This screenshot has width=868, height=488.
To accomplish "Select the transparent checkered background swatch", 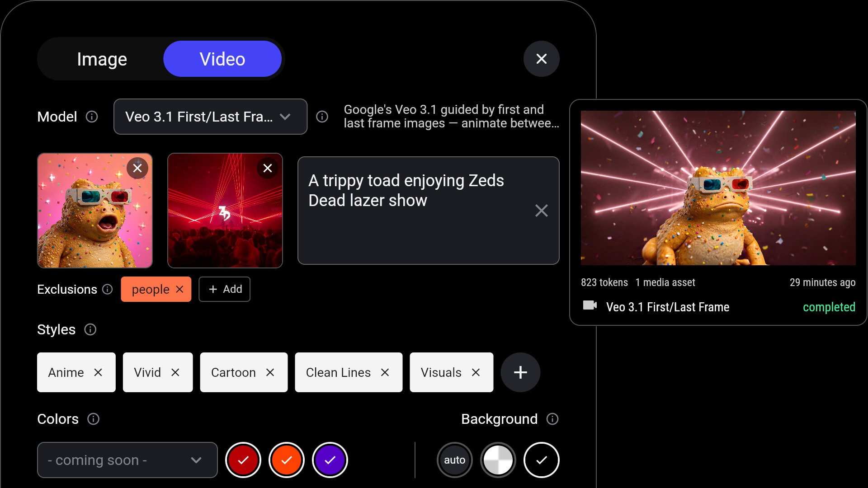I will (x=498, y=460).
